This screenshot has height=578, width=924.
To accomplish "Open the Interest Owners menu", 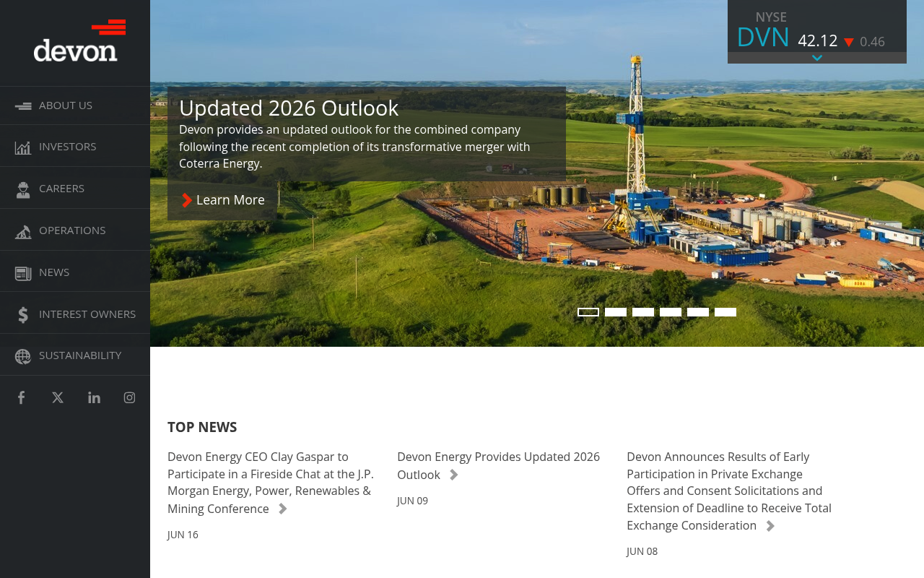I will [x=75, y=314].
